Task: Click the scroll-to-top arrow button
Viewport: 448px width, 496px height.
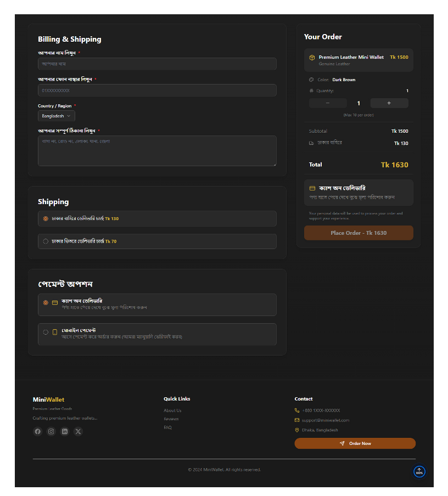Action: (x=419, y=471)
